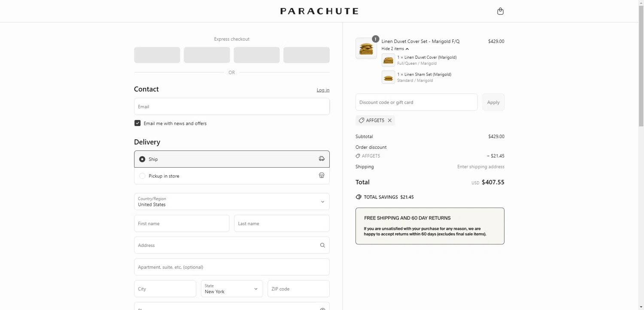Screen dimensions: 644x310
Task: Open the State dropdown
Action: [x=232, y=289]
